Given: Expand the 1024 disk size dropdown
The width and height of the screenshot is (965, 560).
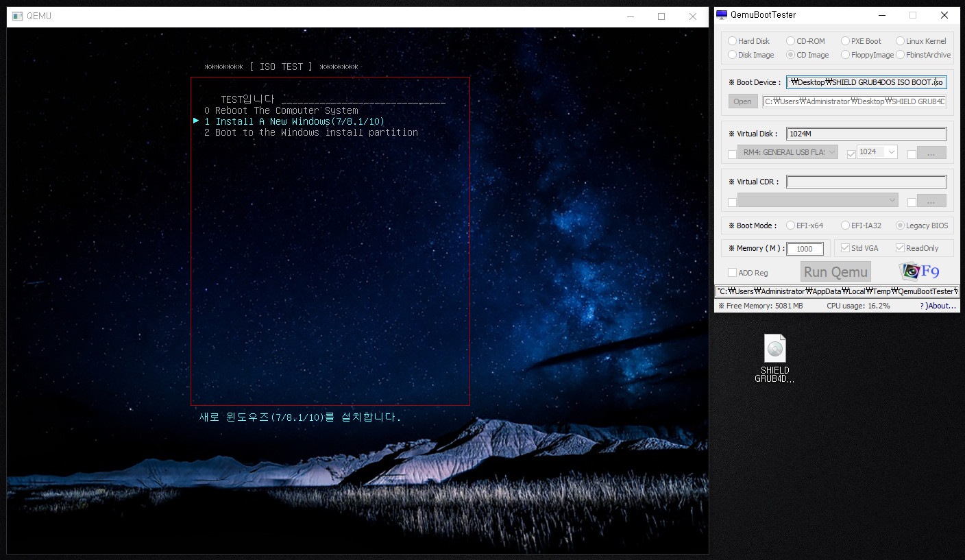Looking at the screenshot, I should coord(877,152).
